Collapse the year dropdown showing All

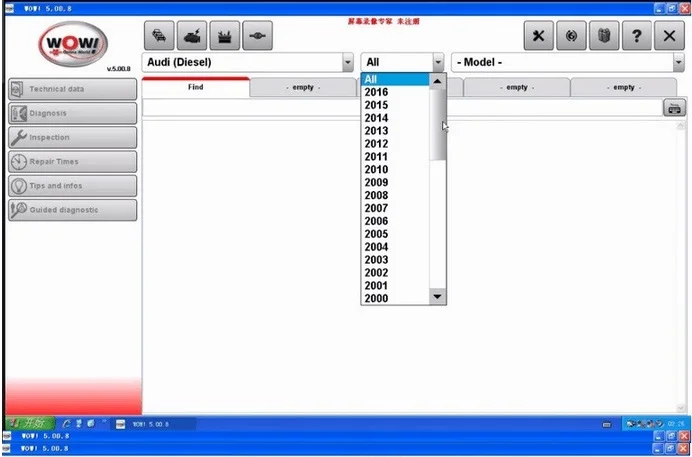(x=438, y=63)
